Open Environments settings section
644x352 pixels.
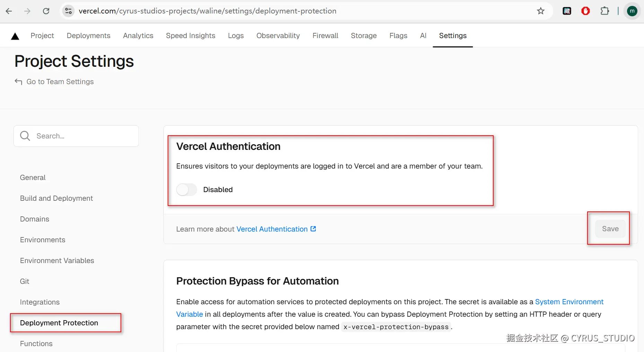(43, 240)
